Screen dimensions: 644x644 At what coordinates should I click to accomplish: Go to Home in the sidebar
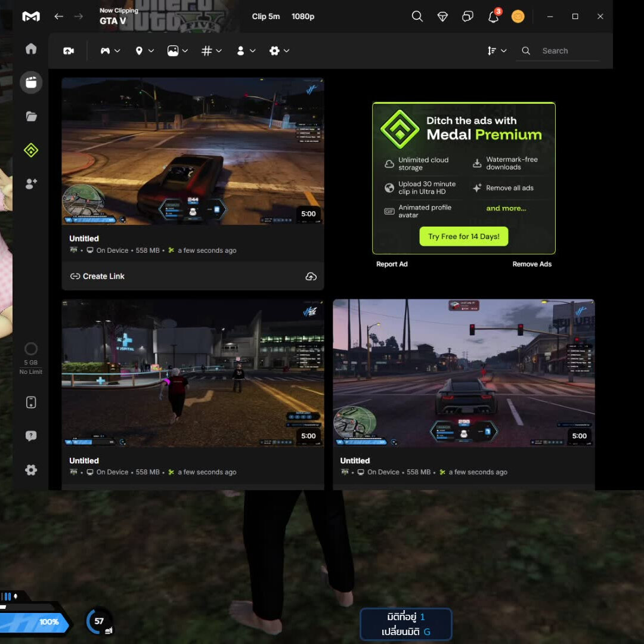point(31,49)
